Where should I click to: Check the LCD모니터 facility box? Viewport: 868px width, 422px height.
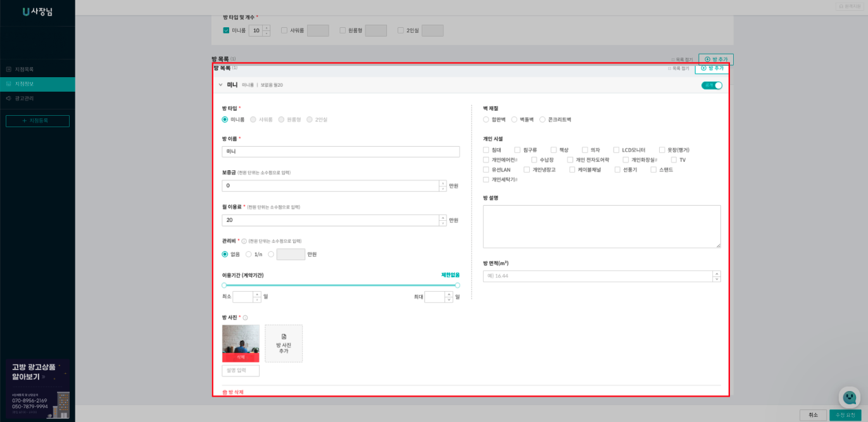(x=617, y=150)
